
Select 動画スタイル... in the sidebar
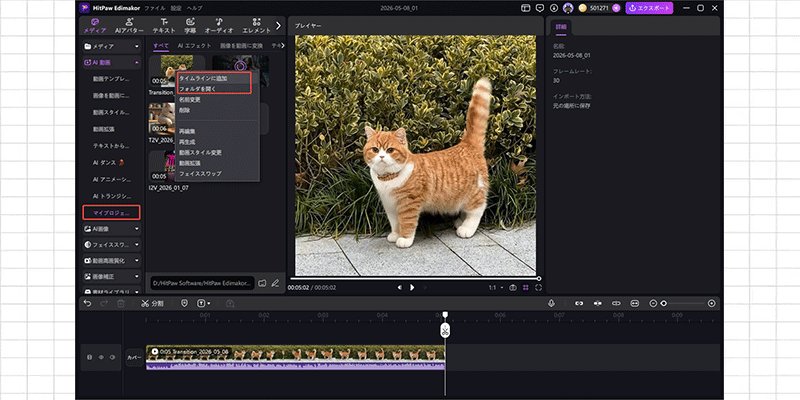coord(111,112)
